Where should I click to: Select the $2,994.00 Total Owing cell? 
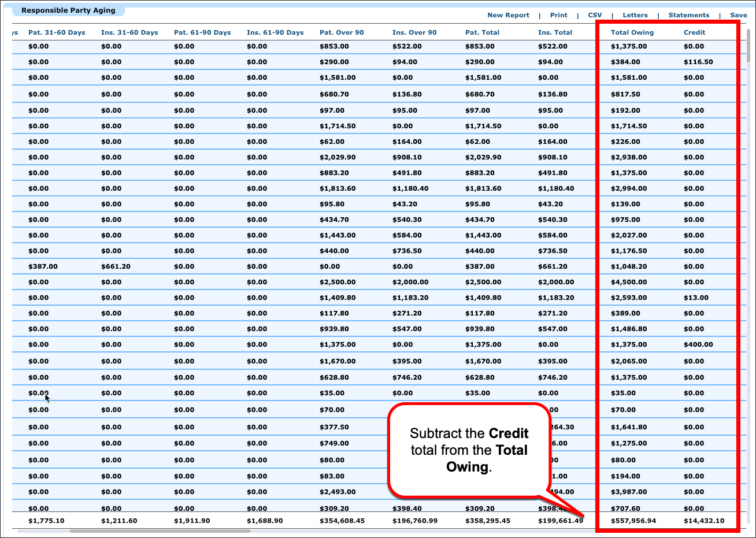(629, 188)
